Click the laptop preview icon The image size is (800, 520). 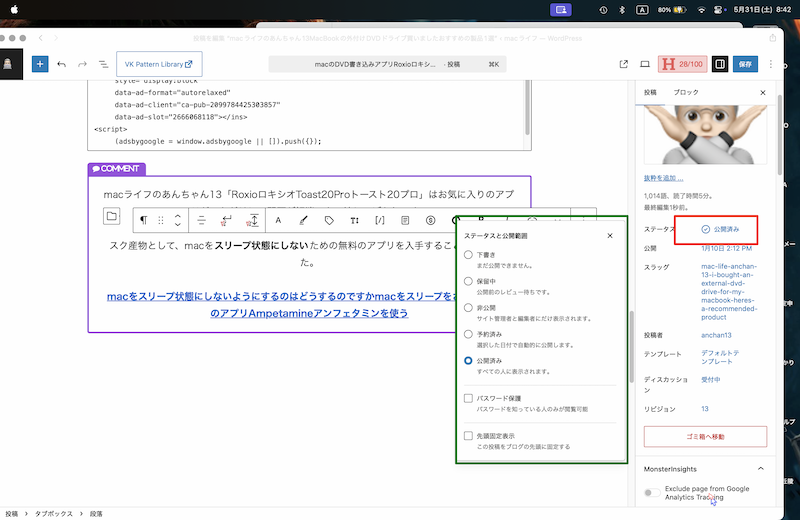click(645, 64)
